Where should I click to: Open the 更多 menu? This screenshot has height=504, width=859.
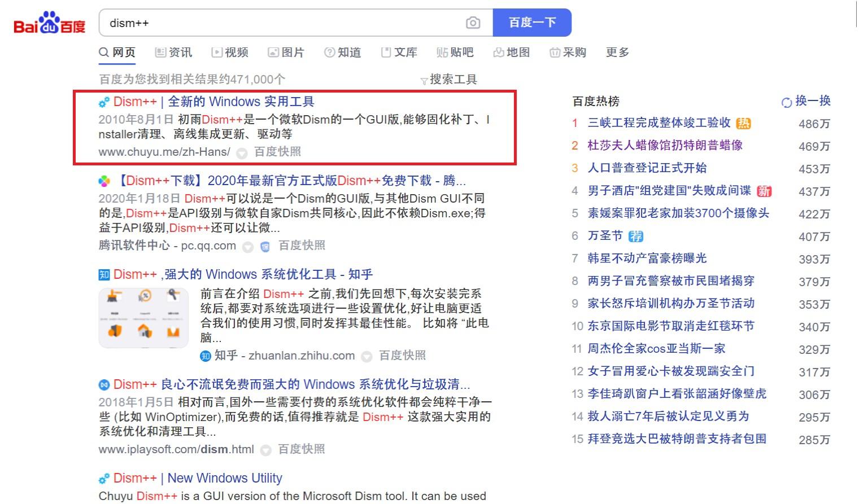click(x=617, y=52)
